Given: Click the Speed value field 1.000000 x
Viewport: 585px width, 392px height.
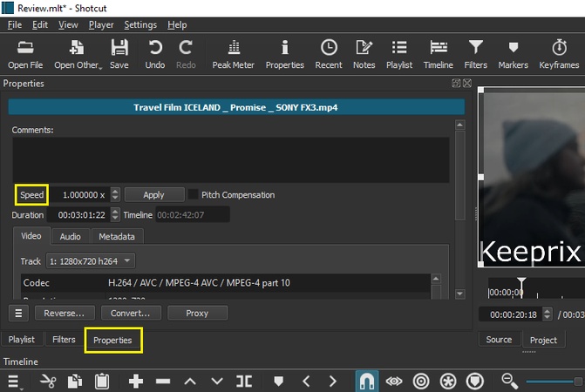Looking at the screenshot, I should 80,194.
